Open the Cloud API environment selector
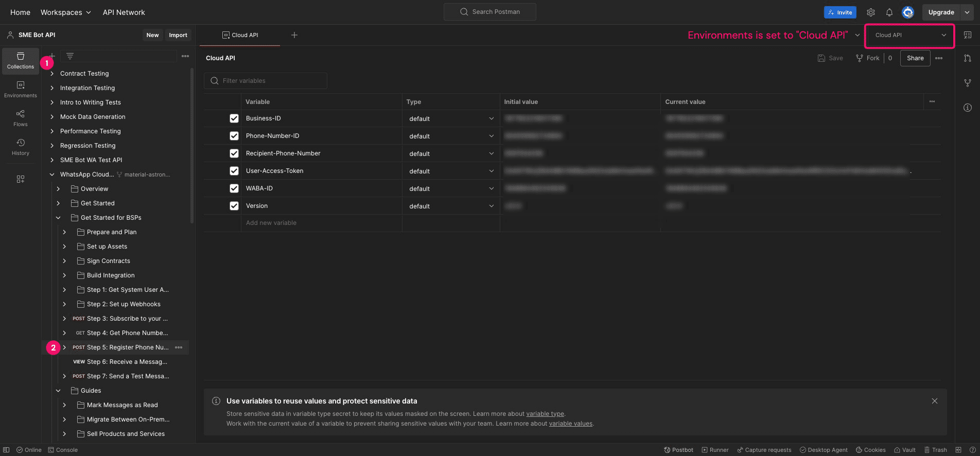Viewport: 980px width, 456px height. (910, 35)
